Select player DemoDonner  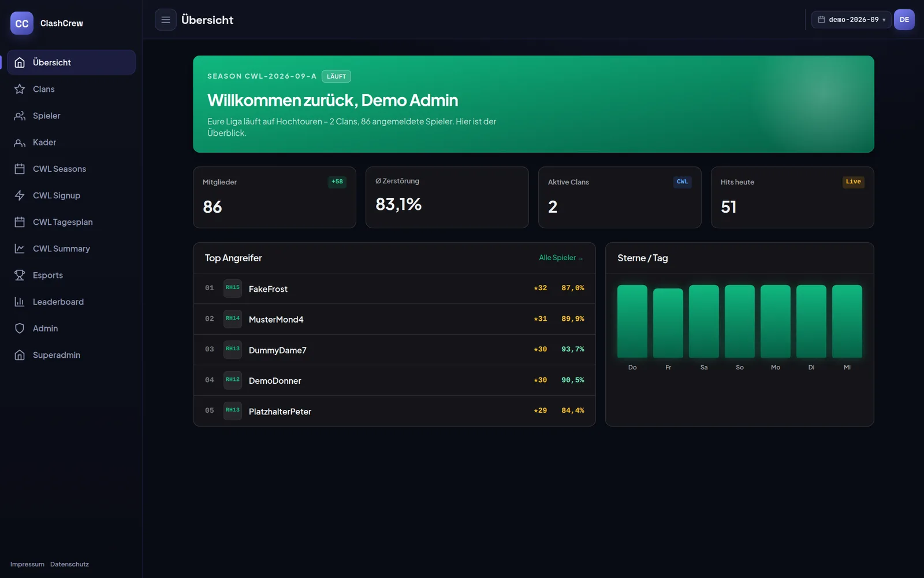394,380
